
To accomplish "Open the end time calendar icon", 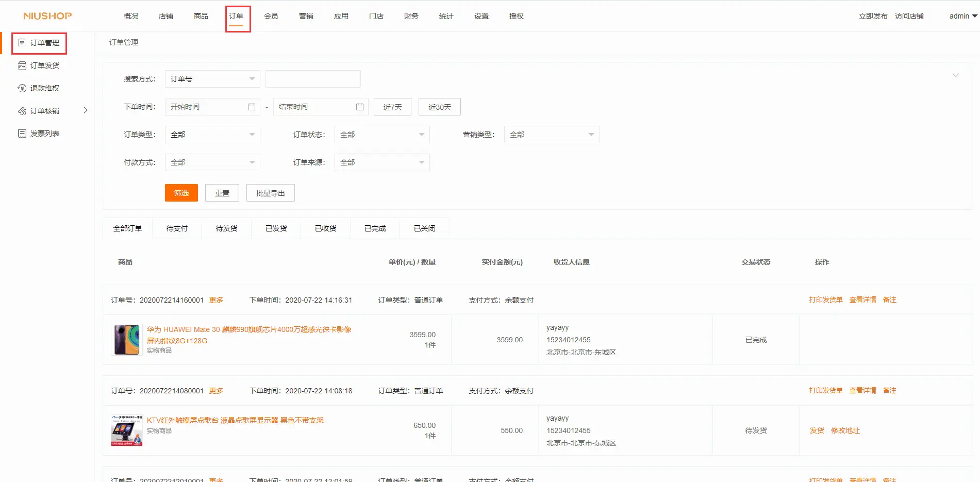I will (x=360, y=107).
